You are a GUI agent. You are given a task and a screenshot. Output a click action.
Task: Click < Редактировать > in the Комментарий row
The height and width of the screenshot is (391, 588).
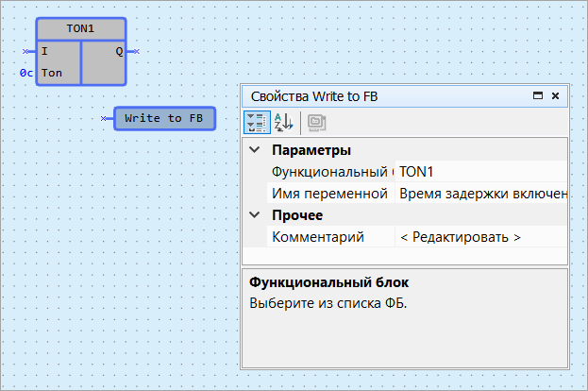click(x=461, y=237)
